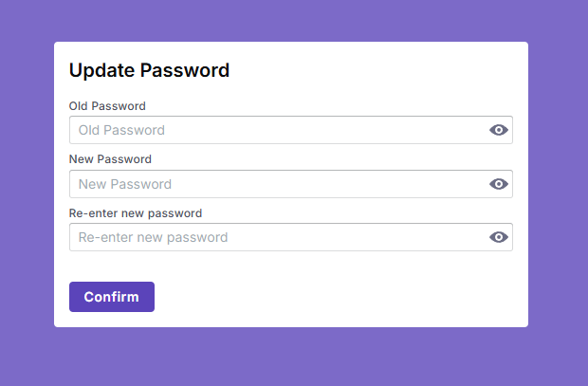Submit the password change with Confirm
Image resolution: width=588 pixels, height=386 pixels.
tap(111, 297)
